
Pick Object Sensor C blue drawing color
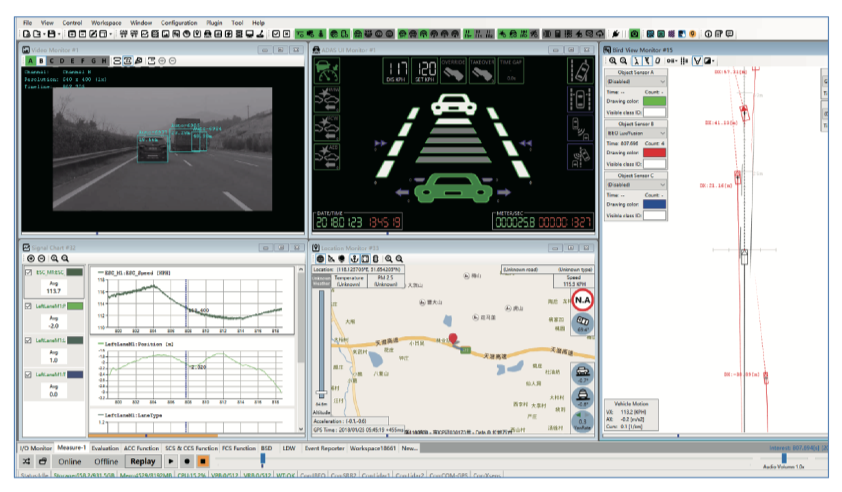654,204
